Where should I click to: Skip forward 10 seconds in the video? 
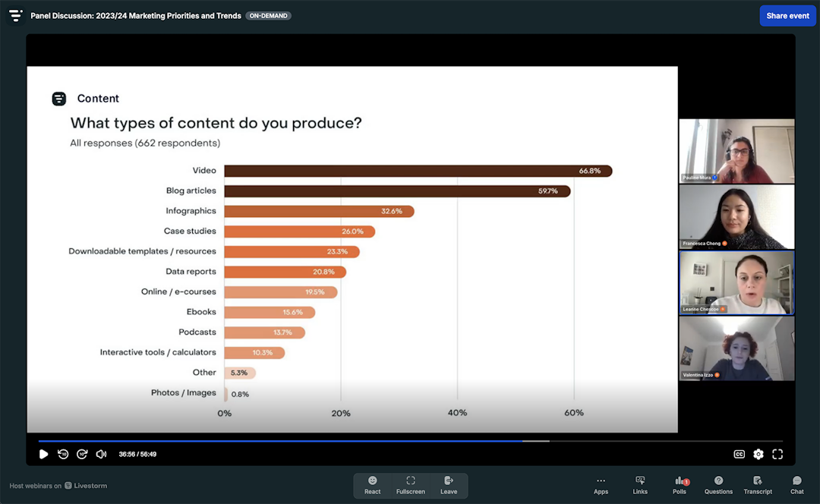pos(82,455)
